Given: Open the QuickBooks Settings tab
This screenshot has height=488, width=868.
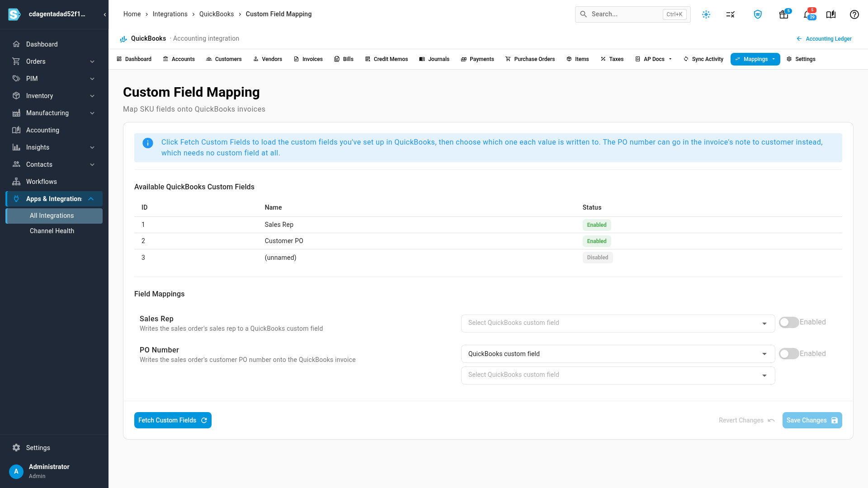Looking at the screenshot, I should tap(801, 59).
